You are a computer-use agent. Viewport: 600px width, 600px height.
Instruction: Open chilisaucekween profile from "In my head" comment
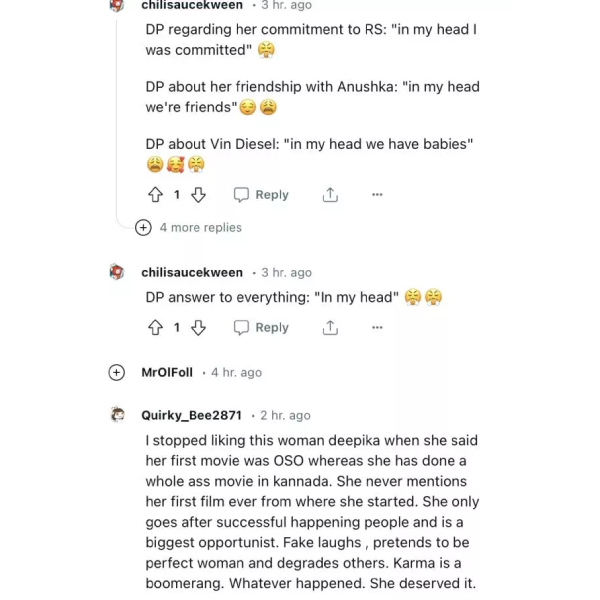[192, 272]
